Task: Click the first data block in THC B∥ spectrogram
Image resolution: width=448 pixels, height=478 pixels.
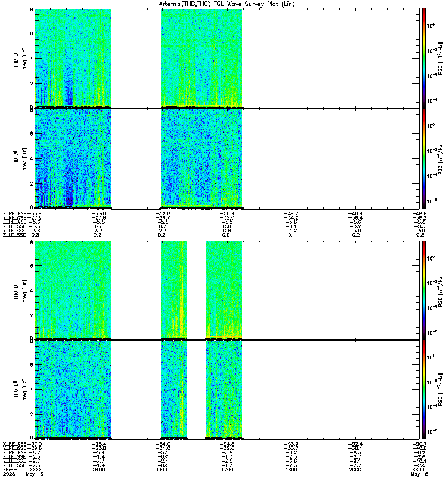Action: (73, 390)
